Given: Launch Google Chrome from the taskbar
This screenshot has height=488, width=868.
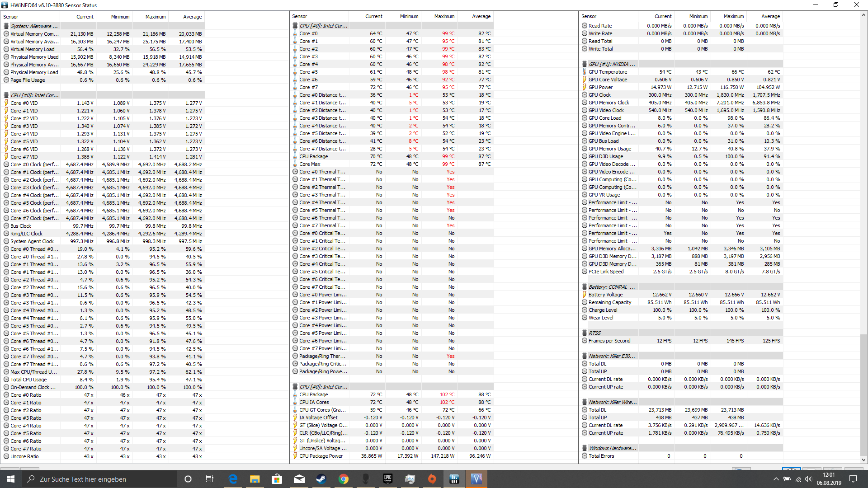Looking at the screenshot, I should click(344, 479).
